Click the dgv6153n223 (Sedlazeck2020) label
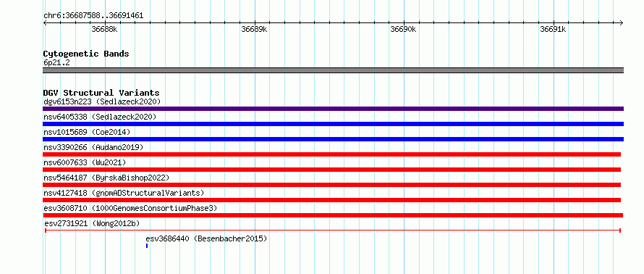644x274 pixels. (x=102, y=101)
